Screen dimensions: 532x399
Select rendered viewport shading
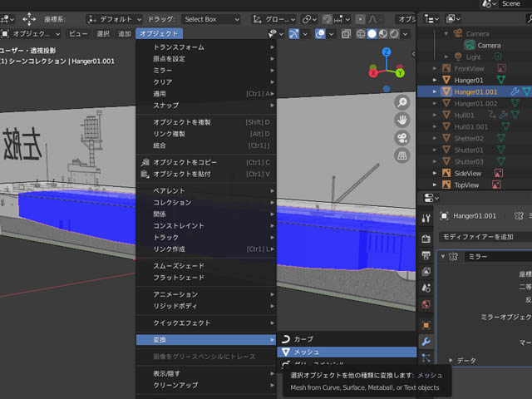394,33
